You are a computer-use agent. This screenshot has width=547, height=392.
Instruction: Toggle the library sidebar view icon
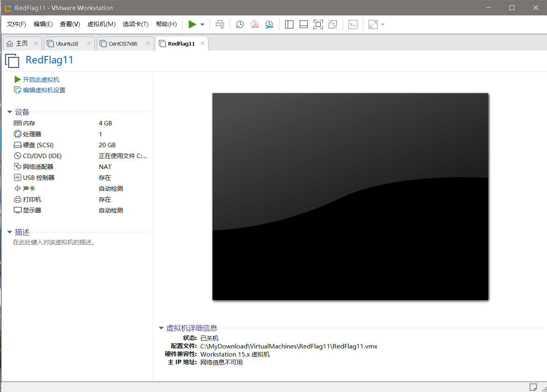(289, 25)
